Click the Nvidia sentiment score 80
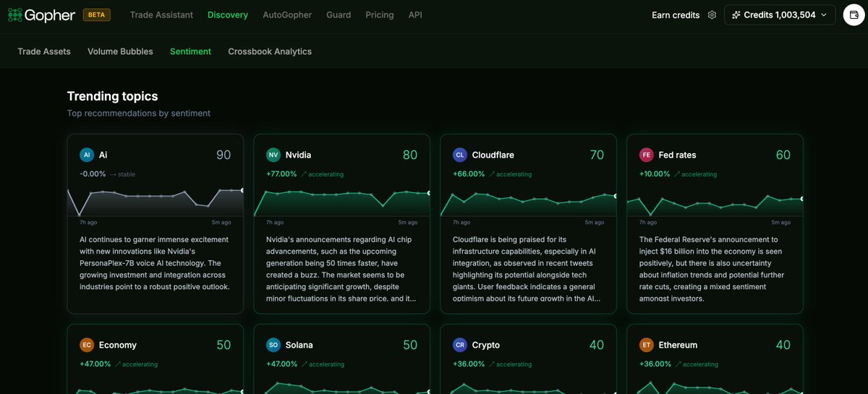 [x=410, y=155]
